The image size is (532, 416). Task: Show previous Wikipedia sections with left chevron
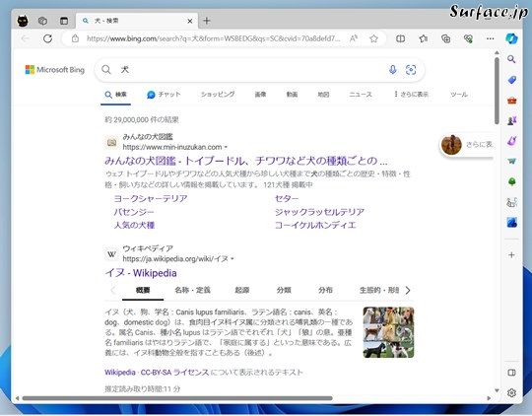[113, 290]
